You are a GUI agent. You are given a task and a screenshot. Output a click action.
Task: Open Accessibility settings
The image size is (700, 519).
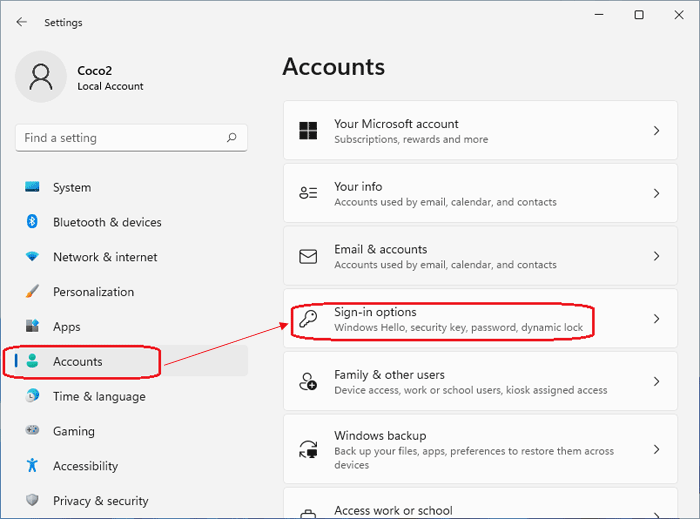tap(131, 466)
